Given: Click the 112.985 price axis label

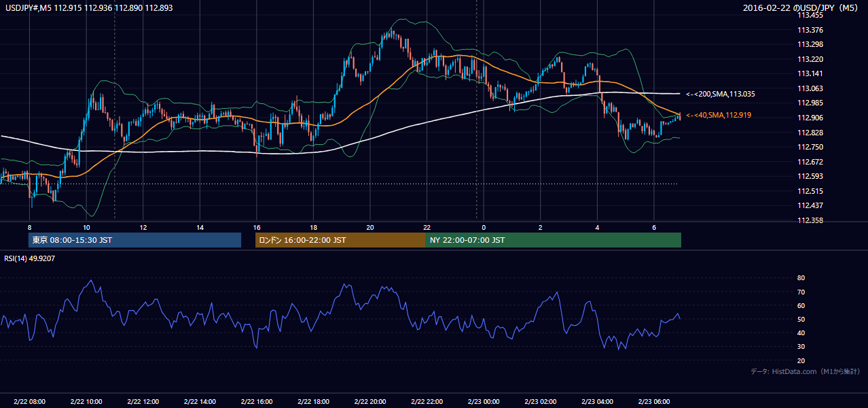Looking at the screenshot, I should pyautogui.click(x=810, y=103).
